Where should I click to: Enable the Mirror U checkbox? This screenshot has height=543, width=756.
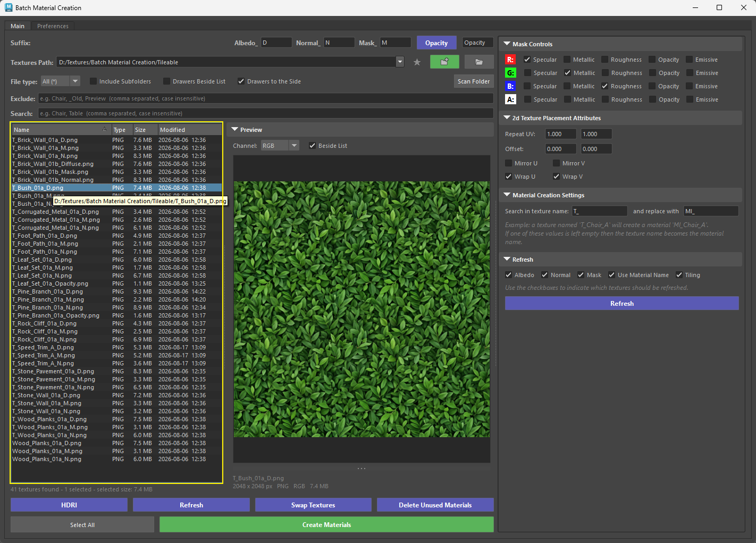[x=509, y=163]
